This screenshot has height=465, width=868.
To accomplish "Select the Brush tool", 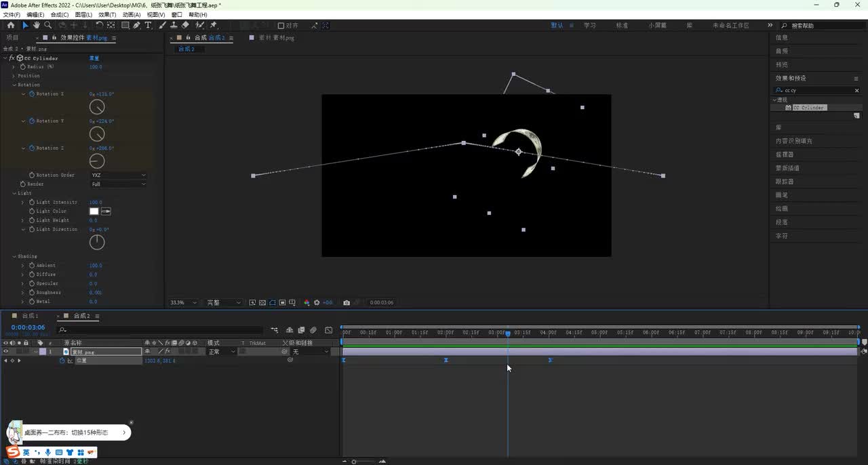I will (x=162, y=25).
